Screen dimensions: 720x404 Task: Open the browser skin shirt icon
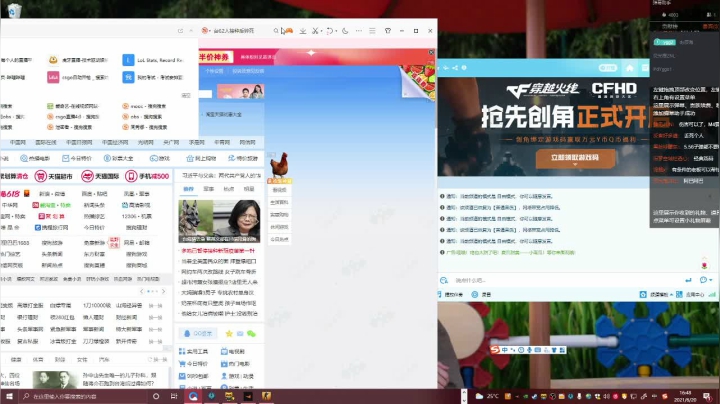tap(388, 31)
